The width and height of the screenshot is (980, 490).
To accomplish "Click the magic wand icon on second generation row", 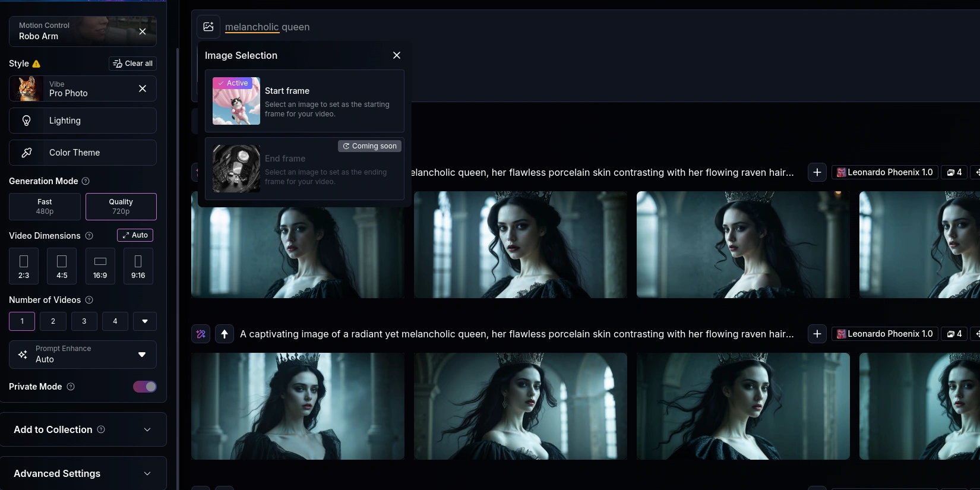I will [201, 334].
